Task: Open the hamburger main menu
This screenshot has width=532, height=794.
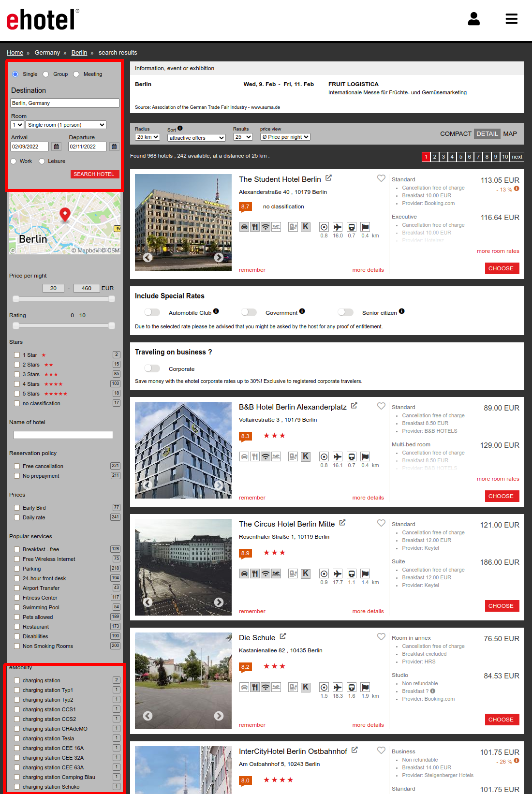Action: tap(512, 19)
